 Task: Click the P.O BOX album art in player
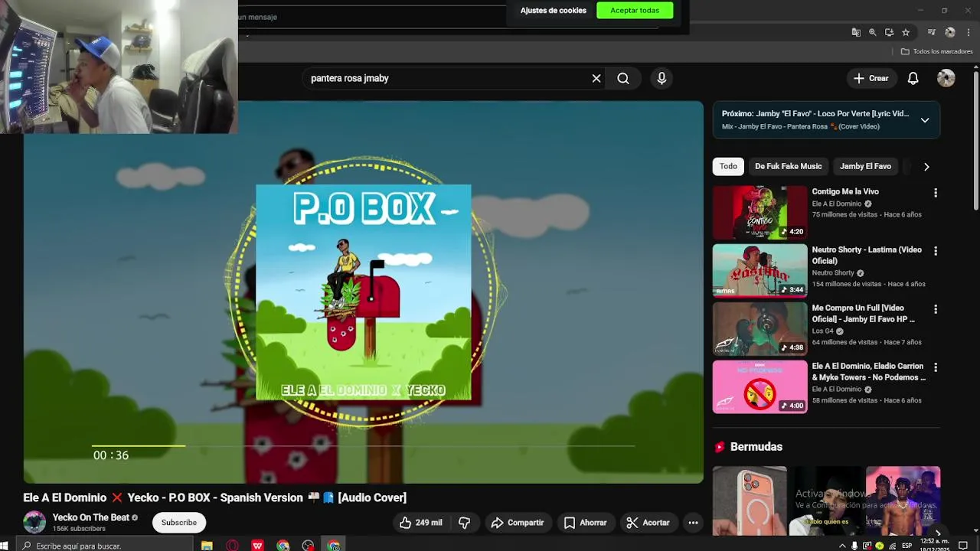tap(363, 292)
